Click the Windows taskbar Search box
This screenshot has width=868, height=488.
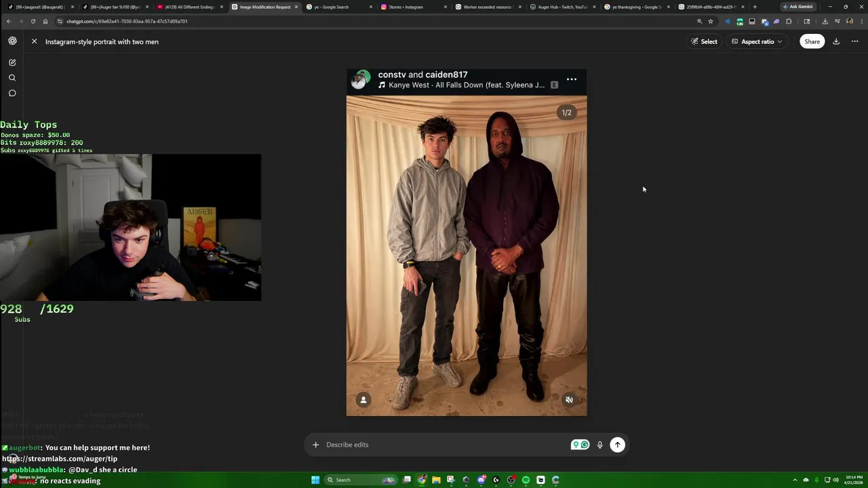click(x=361, y=480)
